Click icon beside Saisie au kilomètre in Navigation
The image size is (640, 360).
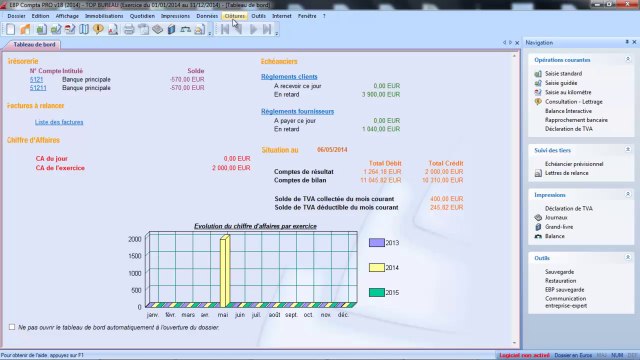(x=538, y=93)
